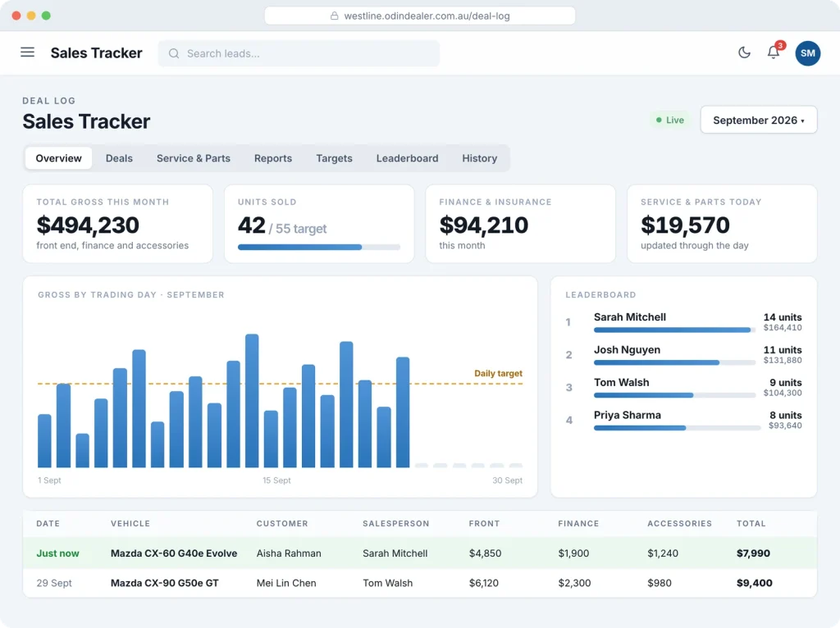Image resolution: width=840 pixels, height=628 pixels.
Task: View the History tab
Action: (479, 158)
